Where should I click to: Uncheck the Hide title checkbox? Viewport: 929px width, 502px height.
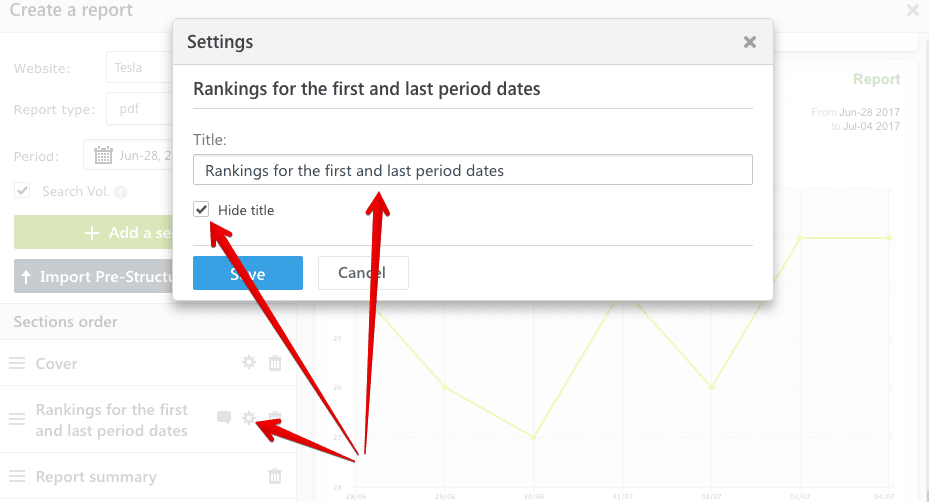tap(201, 209)
